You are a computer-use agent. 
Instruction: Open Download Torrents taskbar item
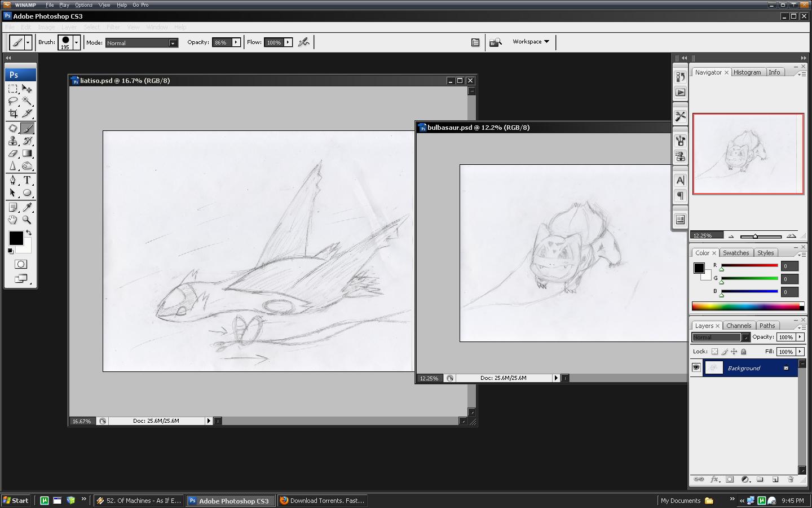pos(322,501)
